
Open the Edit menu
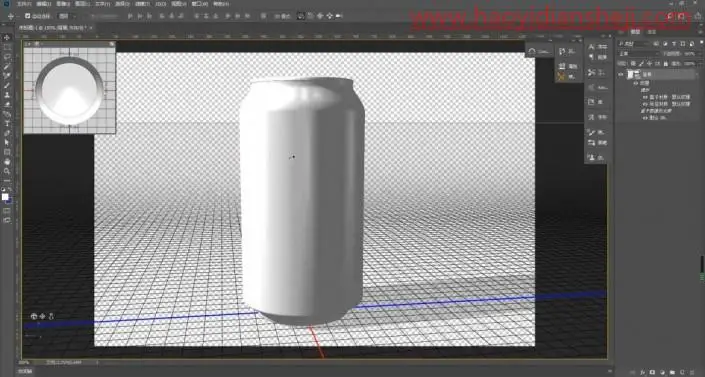tap(44, 4)
